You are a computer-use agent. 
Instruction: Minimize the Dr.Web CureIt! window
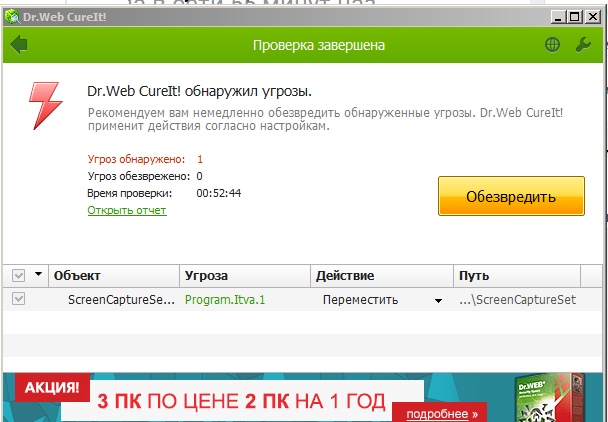point(558,17)
